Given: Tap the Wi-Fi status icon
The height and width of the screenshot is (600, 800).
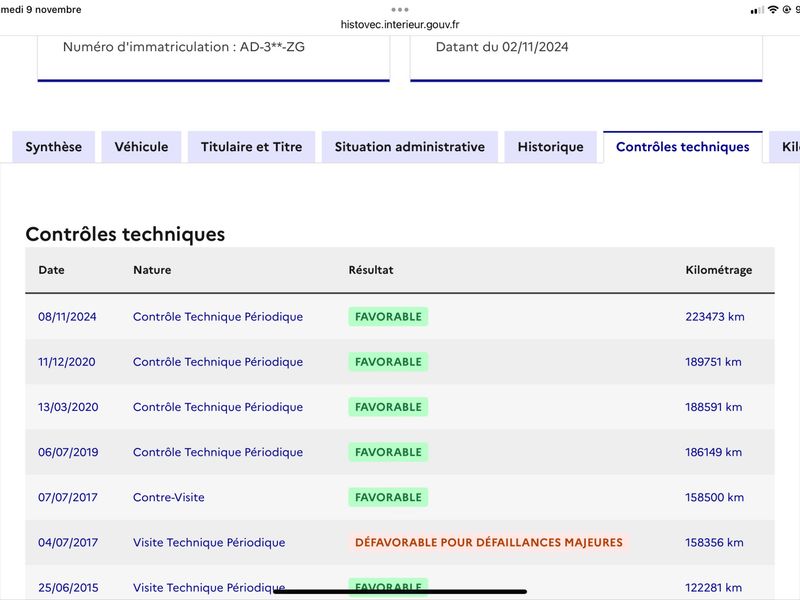Looking at the screenshot, I should click(773, 9).
